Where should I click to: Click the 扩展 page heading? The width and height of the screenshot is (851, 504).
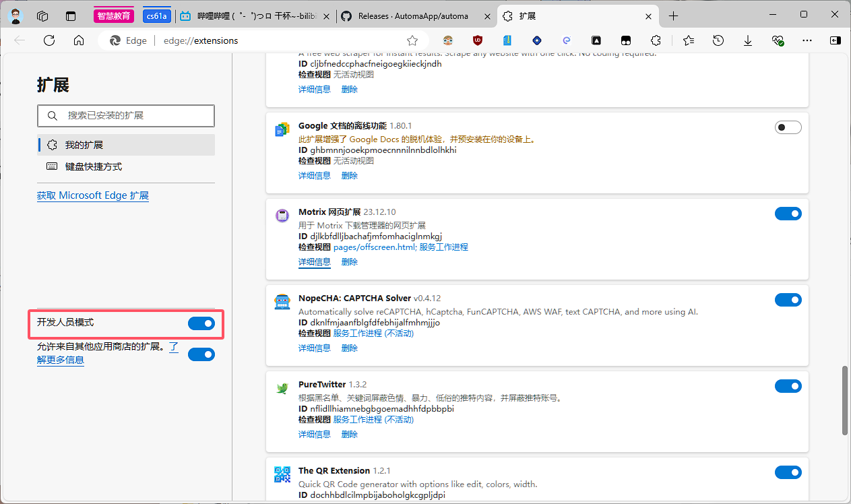coord(53,85)
